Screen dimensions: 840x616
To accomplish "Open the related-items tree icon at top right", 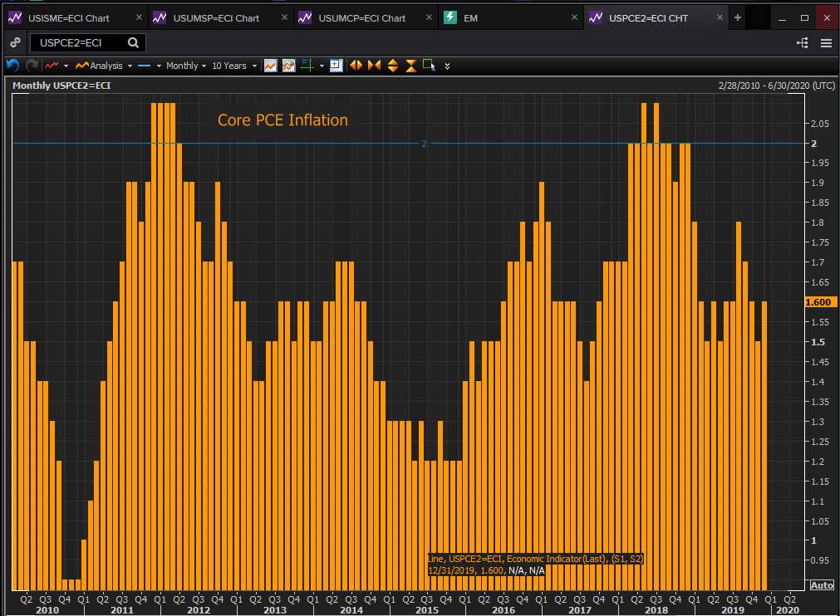I will pos(803,43).
